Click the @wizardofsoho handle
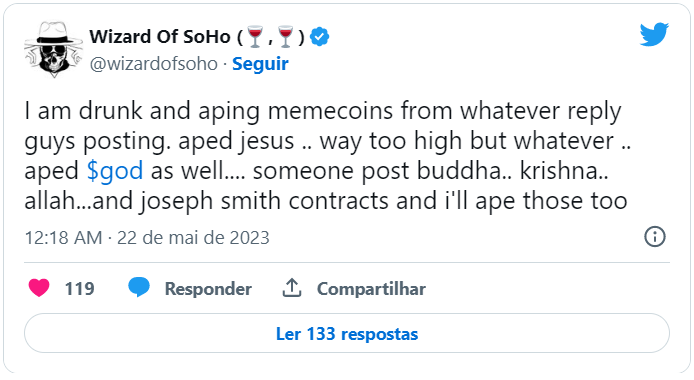Screen dimensions: 694x380 [x=154, y=64]
